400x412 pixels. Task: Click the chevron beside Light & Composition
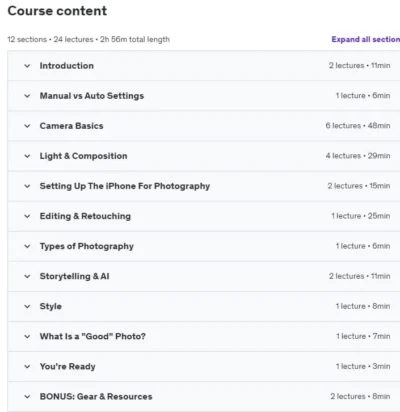[27, 156]
